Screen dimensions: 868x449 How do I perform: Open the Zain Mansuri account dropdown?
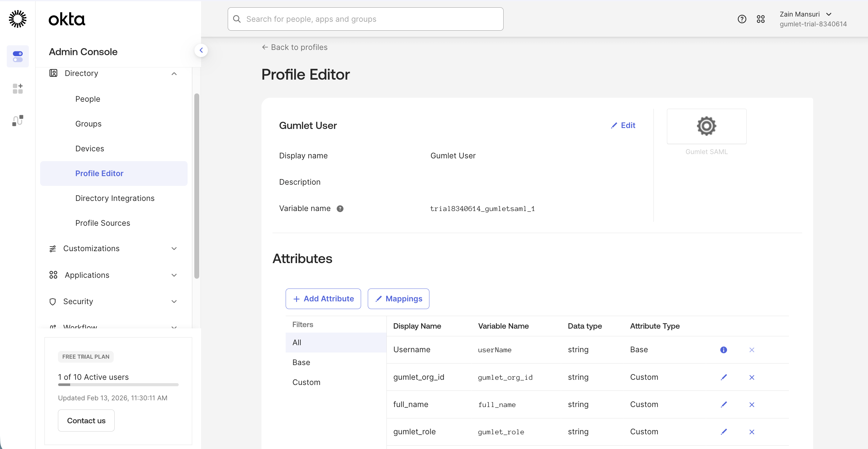828,14
